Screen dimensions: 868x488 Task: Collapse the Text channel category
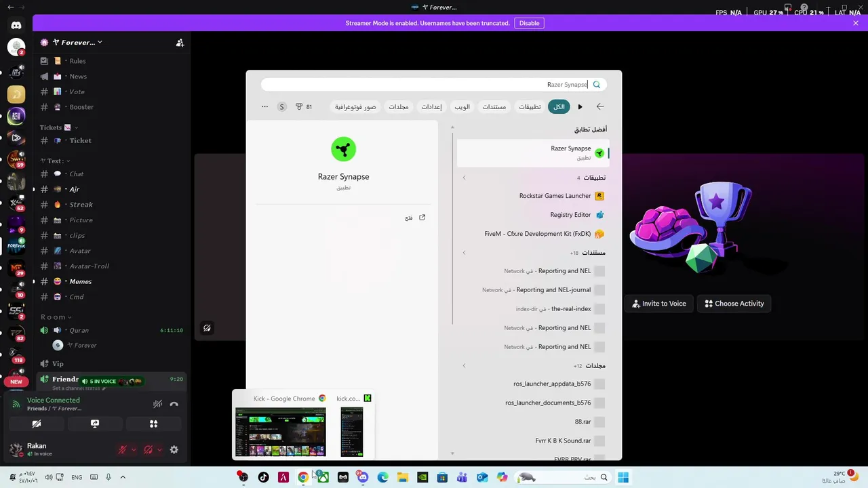[x=69, y=161]
